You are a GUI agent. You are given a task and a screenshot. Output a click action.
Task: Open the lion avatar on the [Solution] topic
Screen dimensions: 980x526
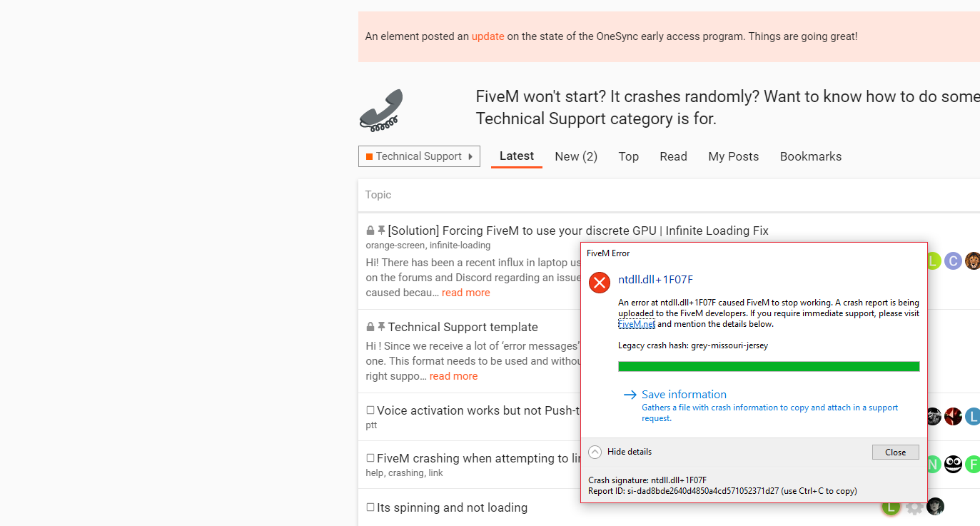[x=973, y=261]
